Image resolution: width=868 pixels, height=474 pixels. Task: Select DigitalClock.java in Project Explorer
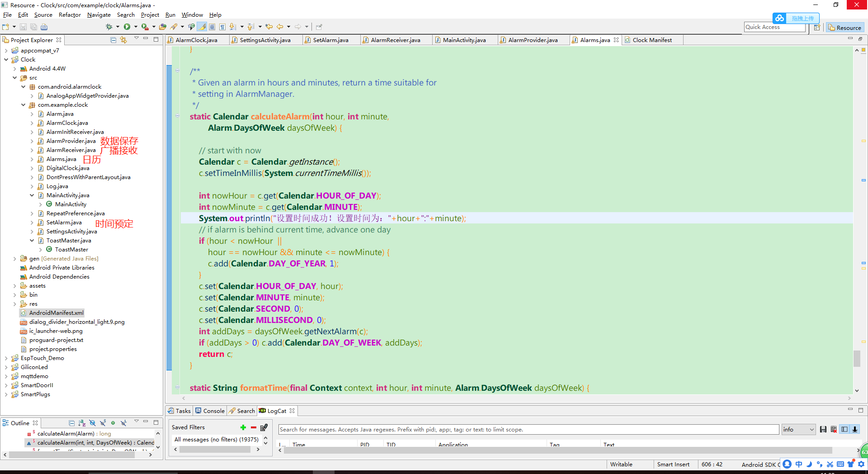[x=68, y=168]
